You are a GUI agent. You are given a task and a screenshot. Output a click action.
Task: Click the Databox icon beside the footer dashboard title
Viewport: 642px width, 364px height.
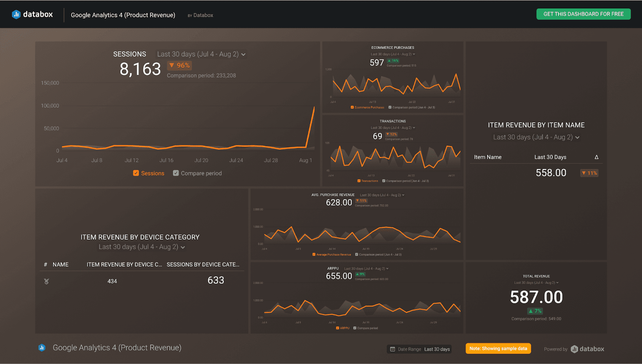point(42,348)
